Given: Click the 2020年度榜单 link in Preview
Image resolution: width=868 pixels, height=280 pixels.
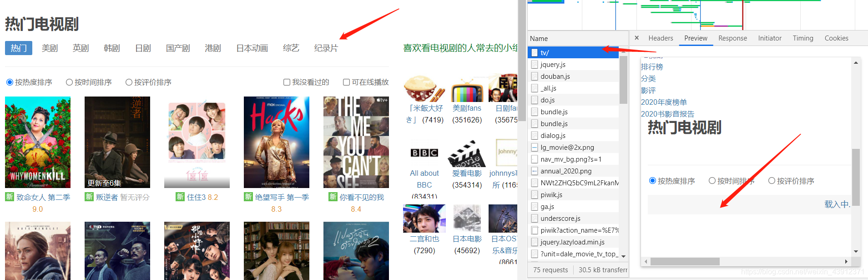Looking at the screenshot, I should click(x=664, y=102).
